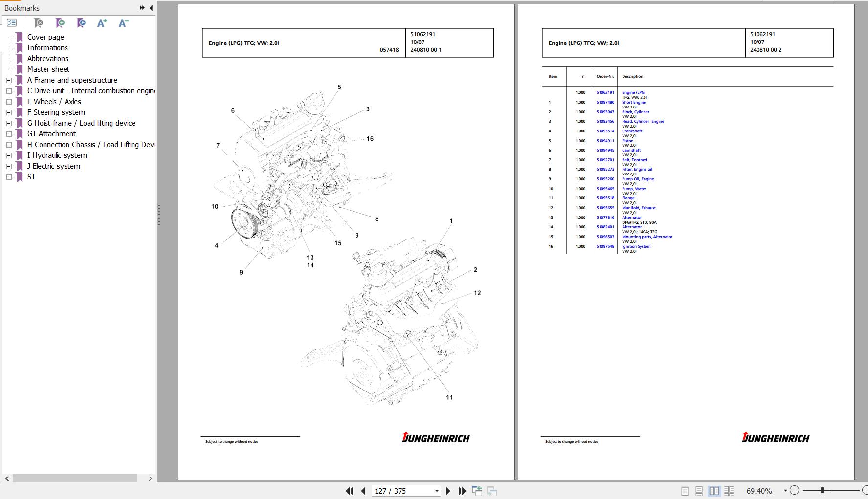
Task: Go to the previous page
Action: tap(363, 491)
